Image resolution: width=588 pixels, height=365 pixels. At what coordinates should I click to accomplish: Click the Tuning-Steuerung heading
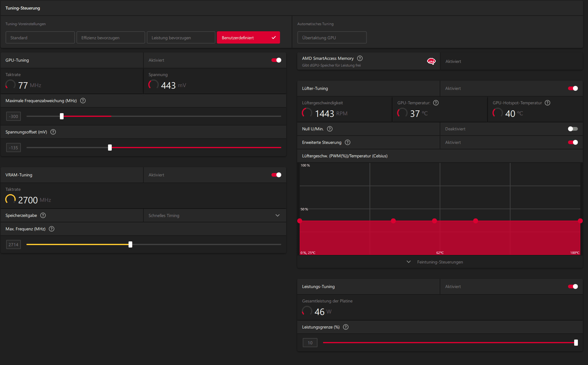23,8
